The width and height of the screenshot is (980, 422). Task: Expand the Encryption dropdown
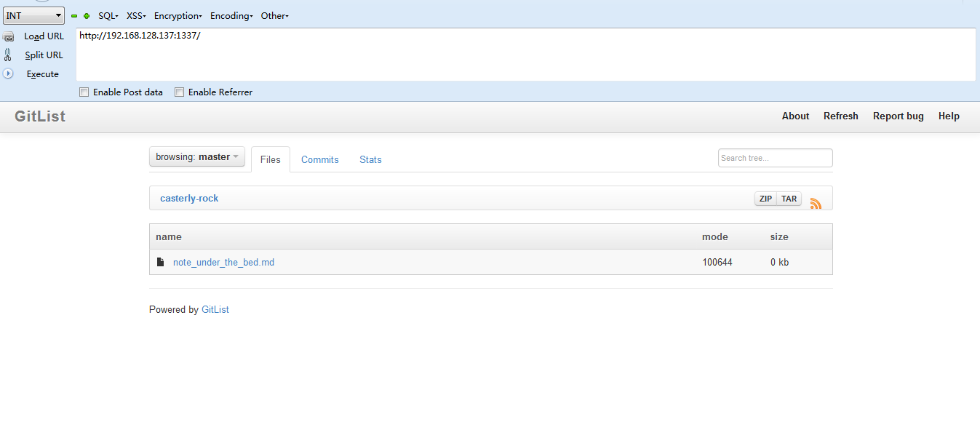click(178, 15)
